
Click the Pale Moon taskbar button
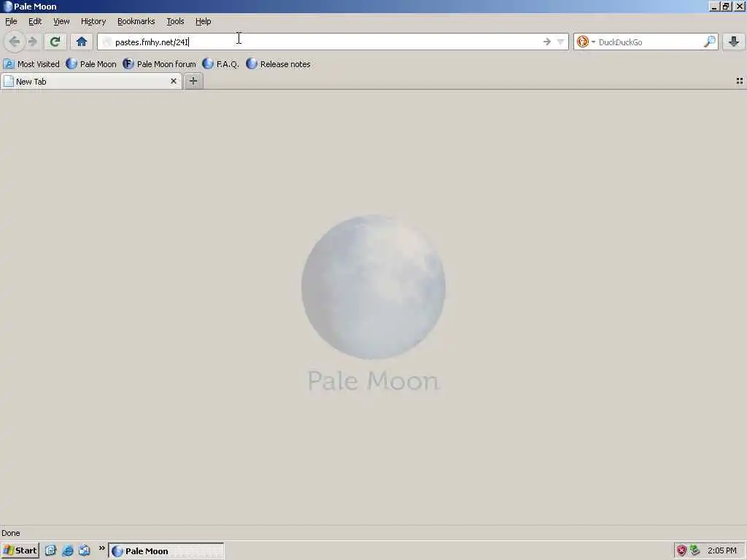pyautogui.click(x=166, y=551)
